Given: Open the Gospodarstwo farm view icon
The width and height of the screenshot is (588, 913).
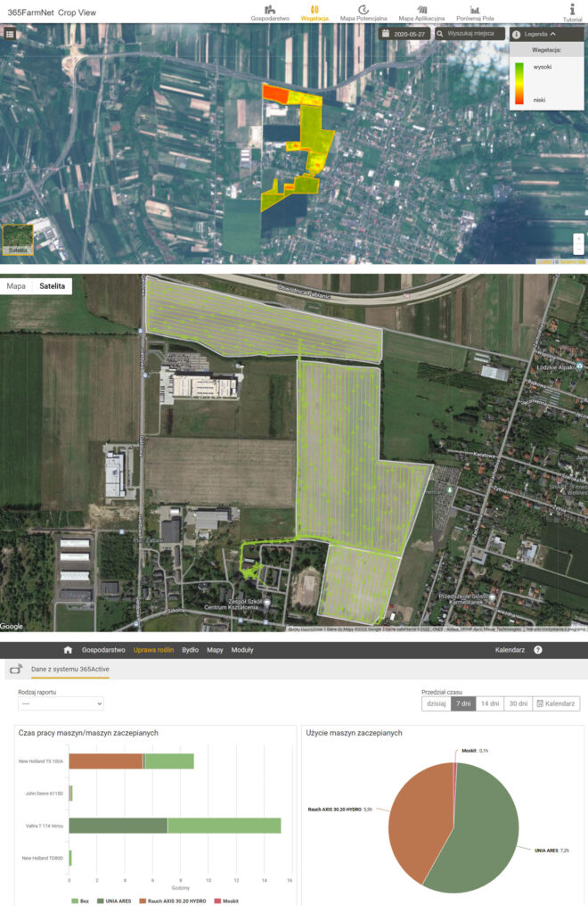Looking at the screenshot, I should pos(269,9).
